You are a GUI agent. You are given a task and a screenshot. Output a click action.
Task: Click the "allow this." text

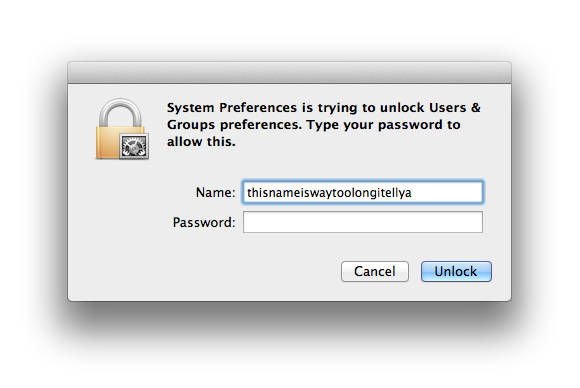[x=201, y=142]
